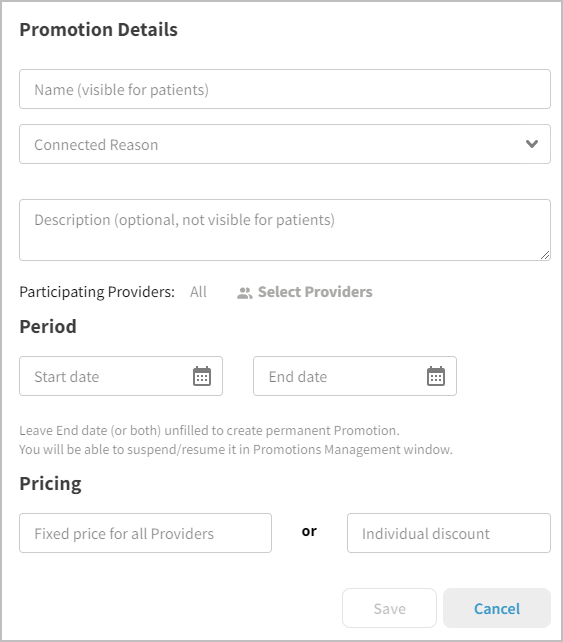
Task: Click the Pricing section heading
Action: tap(50, 484)
